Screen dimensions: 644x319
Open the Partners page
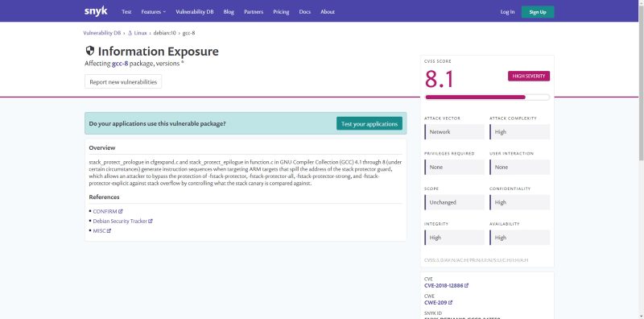pos(254,12)
